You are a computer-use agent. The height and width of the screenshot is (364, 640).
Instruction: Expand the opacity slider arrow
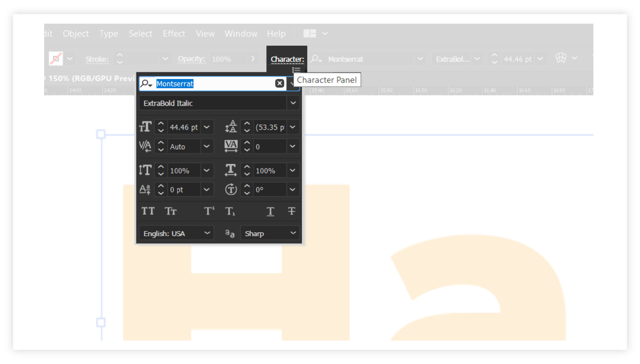(x=253, y=59)
